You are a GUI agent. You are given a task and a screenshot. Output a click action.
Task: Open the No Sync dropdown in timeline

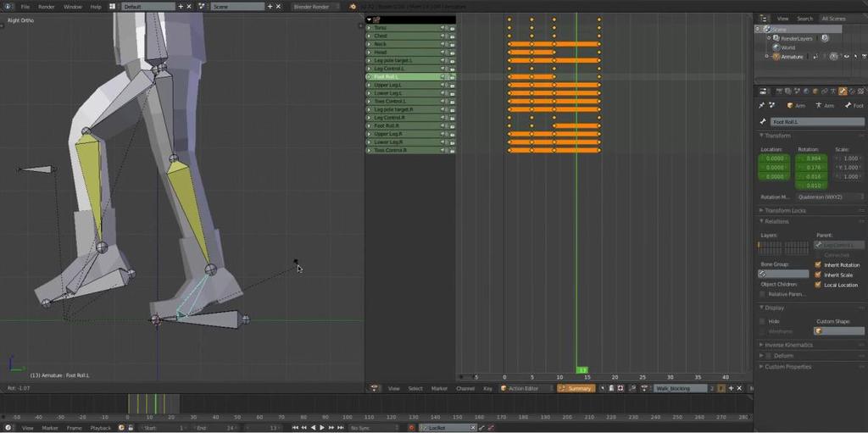coord(374,428)
